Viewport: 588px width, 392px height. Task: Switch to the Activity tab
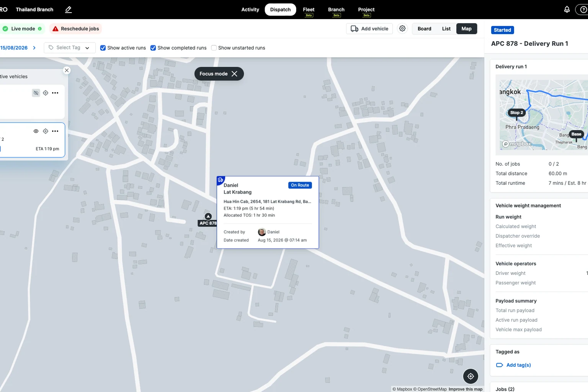pos(250,10)
